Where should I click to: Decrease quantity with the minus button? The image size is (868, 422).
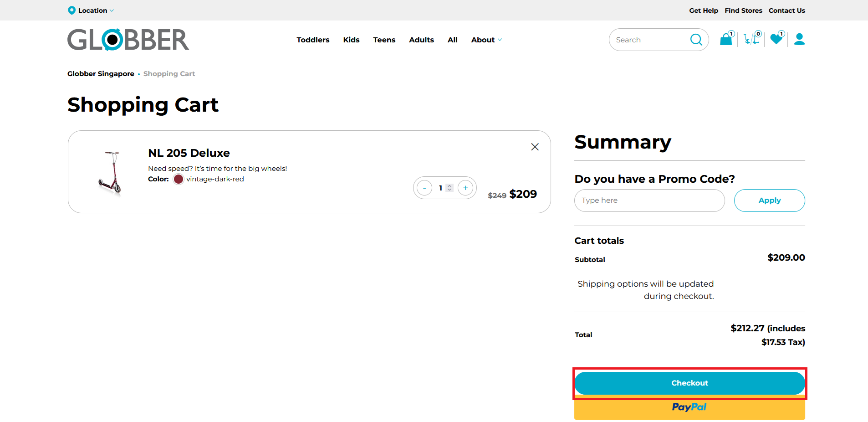(424, 188)
